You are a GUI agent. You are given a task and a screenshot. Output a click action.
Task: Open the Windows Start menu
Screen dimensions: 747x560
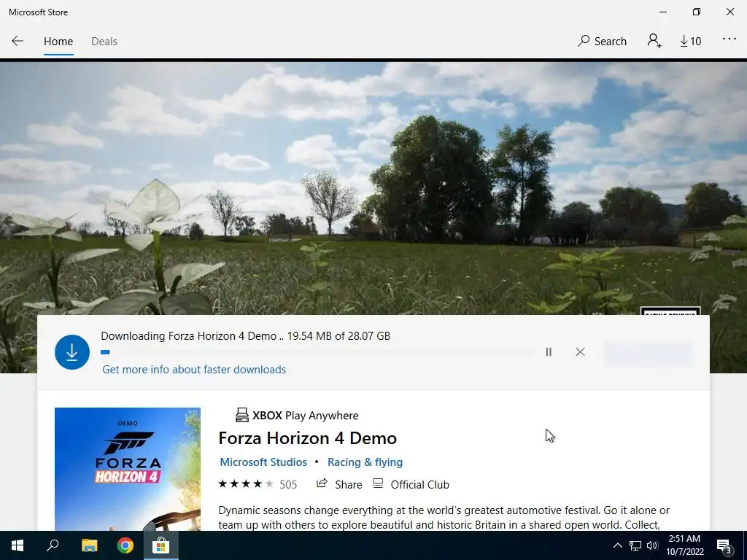coord(18,545)
